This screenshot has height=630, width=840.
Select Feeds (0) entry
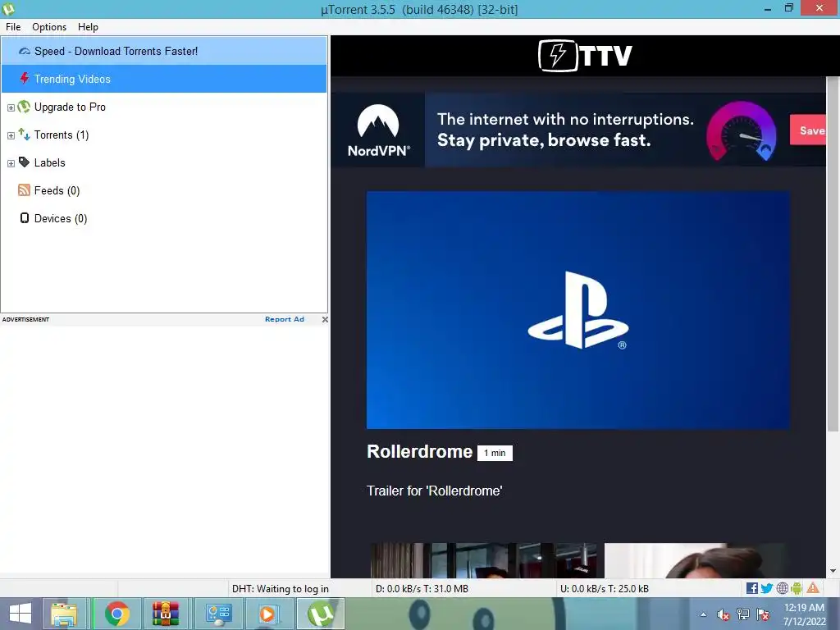[x=57, y=190]
